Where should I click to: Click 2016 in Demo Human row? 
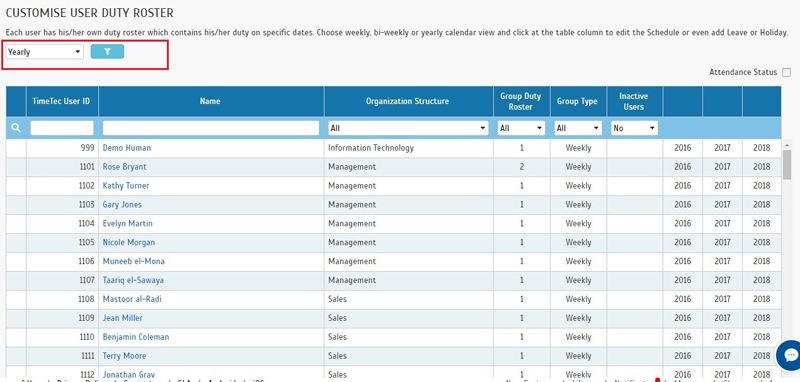[683, 148]
